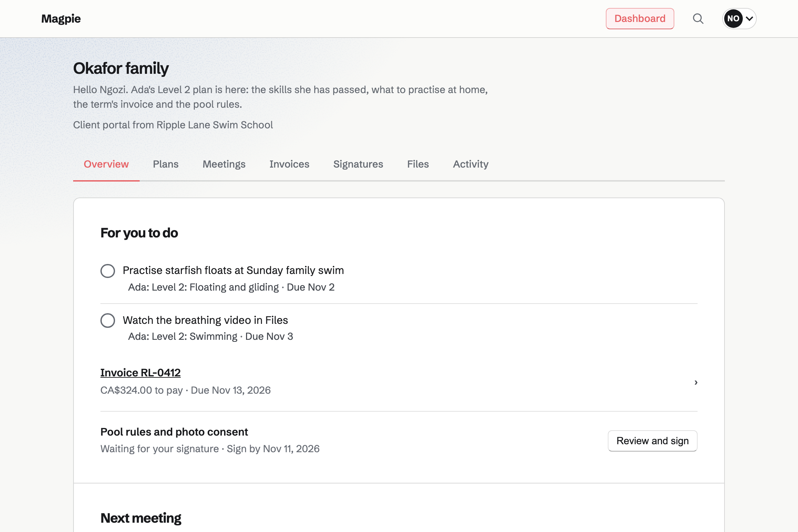Mark Watch the breathing video as done

pyautogui.click(x=107, y=320)
